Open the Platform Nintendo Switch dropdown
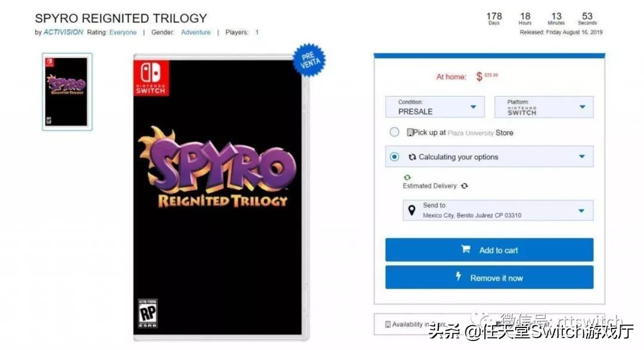 (544, 107)
